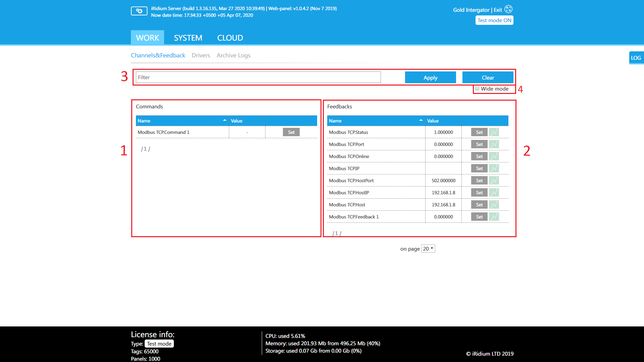Show graph for Modbus TCP.Online feedback
This screenshot has width=644, height=362.
[494, 156]
